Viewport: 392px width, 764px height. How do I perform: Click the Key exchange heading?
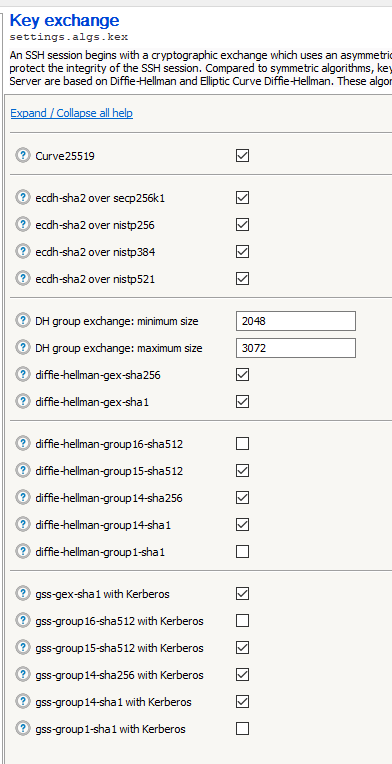pos(64,20)
